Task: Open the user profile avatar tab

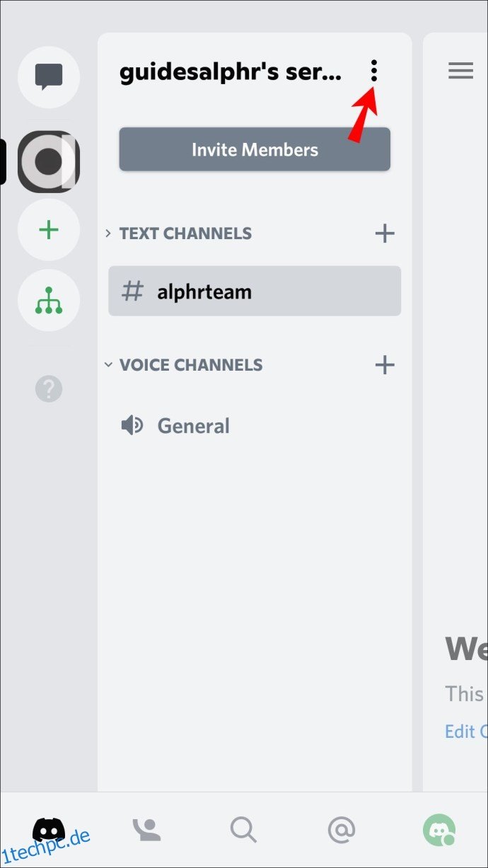Action: (x=439, y=829)
